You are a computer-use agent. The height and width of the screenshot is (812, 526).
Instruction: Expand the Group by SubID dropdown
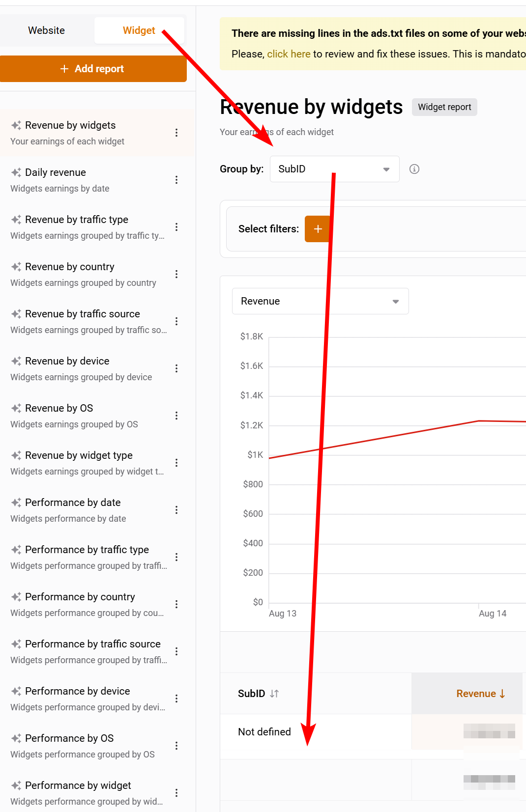click(x=334, y=169)
